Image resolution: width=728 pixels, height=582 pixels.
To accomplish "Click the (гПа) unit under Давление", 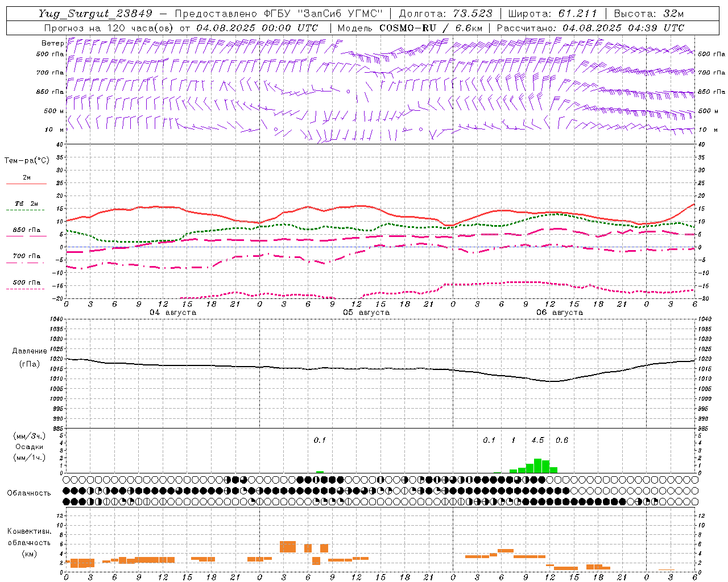I will pyautogui.click(x=30, y=364).
